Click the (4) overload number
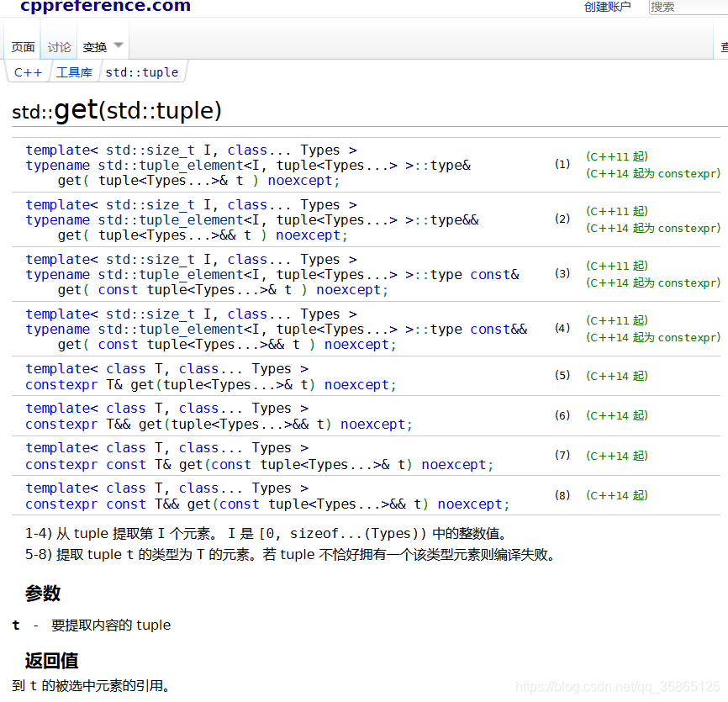The image size is (728, 702). click(x=562, y=328)
